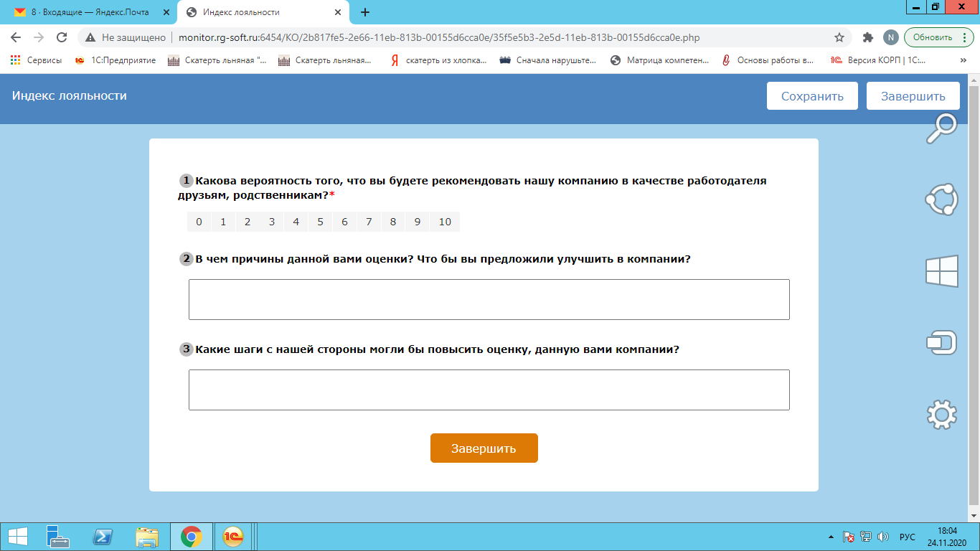Viewport: 980px width, 551px height.
Task: Open a new browser tab with plus
Action: [x=365, y=12]
